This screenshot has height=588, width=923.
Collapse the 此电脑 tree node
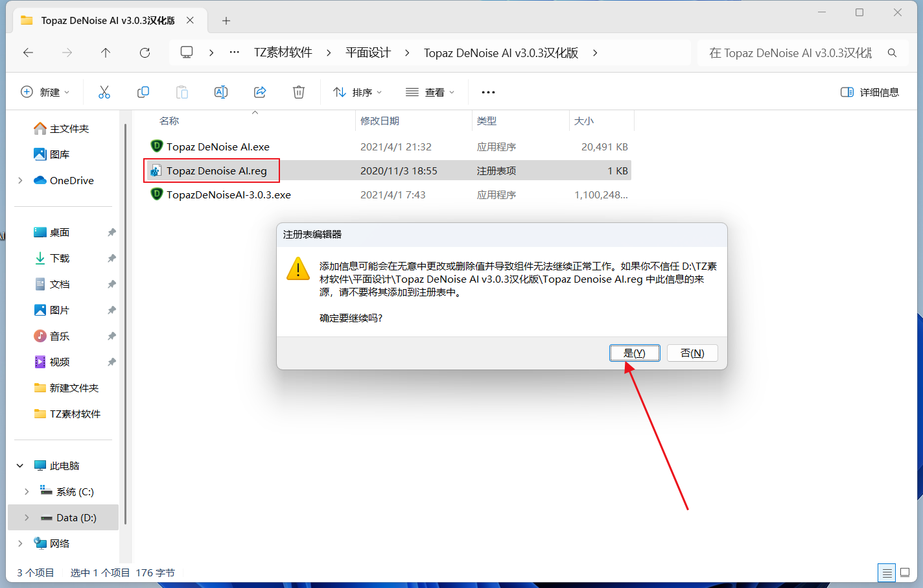[x=20, y=465]
